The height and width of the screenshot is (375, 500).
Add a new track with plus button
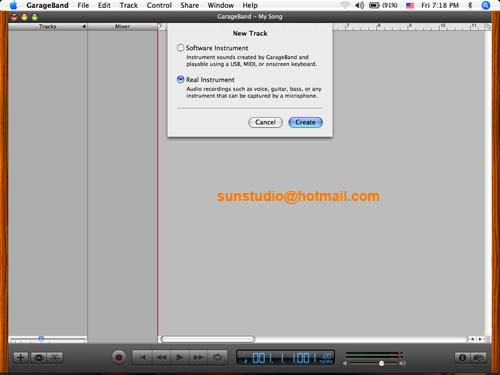(x=21, y=358)
